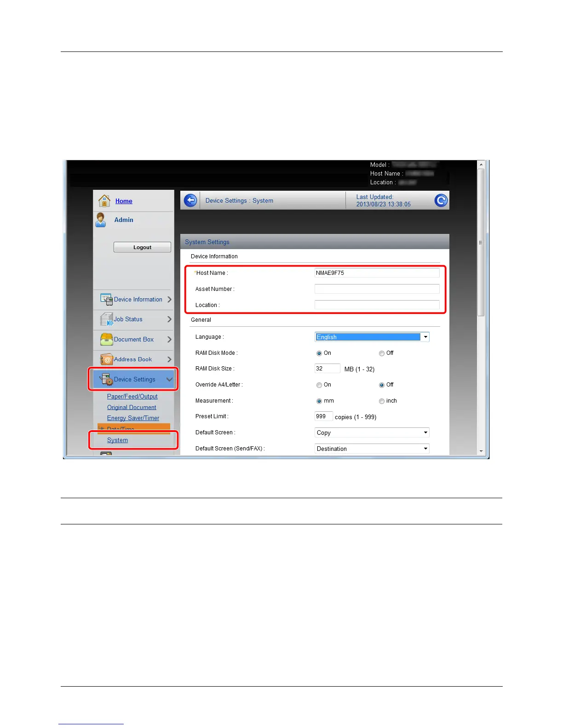Expand the Job Status chevron
This screenshot has height=728, width=563.
pyautogui.click(x=169, y=319)
